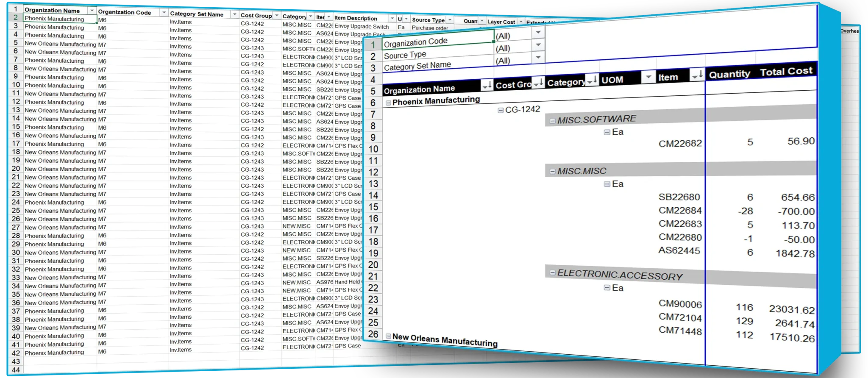Open the pivot Source Type (All) filter dropdown
The image size is (868, 378).
(x=538, y=45)
